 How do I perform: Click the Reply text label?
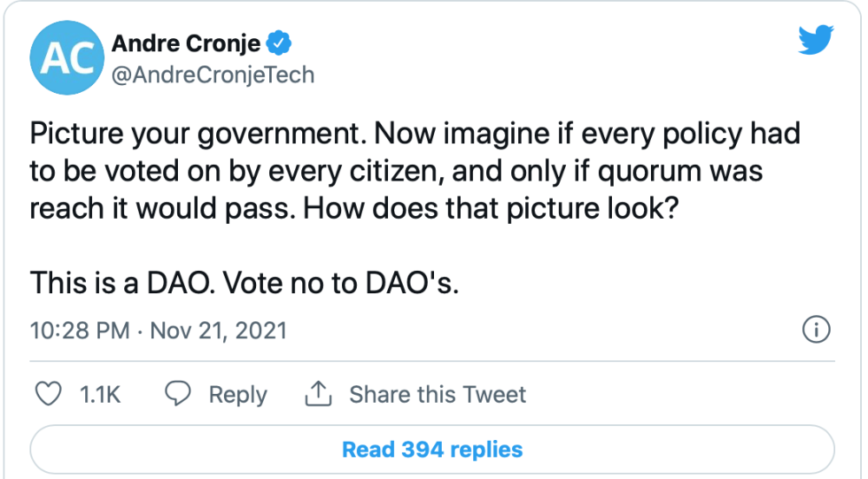pyautogui.click(x=238, y=394)
